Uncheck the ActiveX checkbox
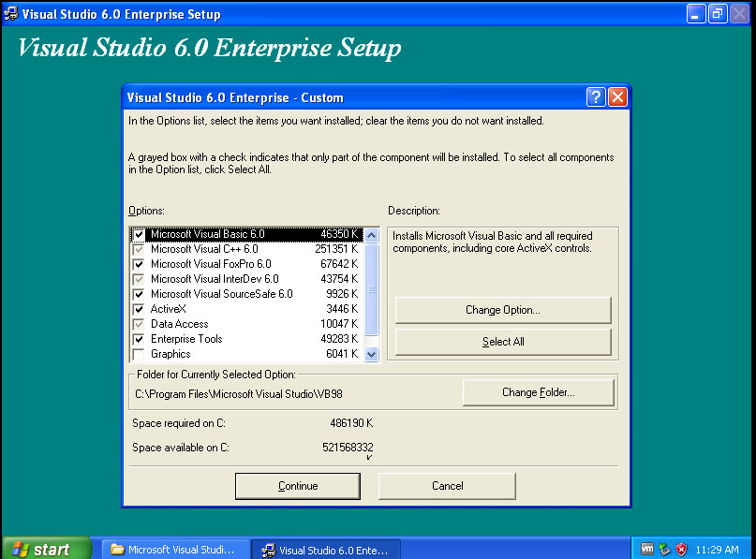This screenshot has height=559, width=756. [139, 309]
